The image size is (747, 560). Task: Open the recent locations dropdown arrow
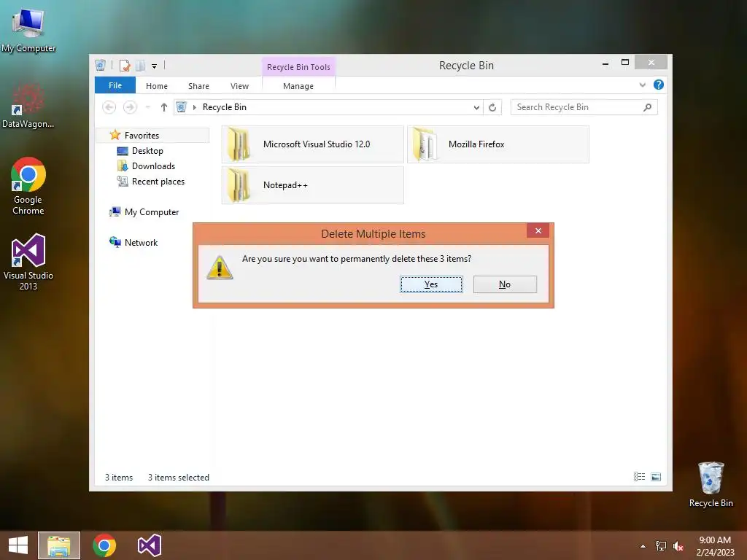click(147, 107)
